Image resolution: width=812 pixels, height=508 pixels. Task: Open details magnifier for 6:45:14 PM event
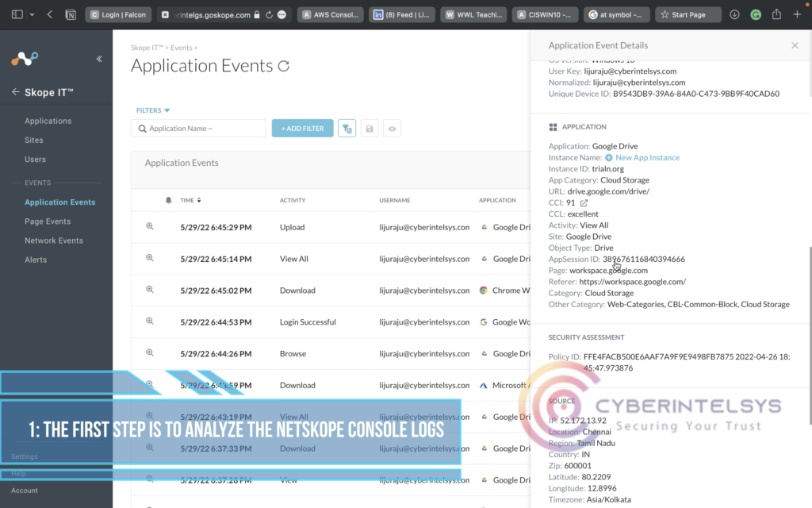tap(150, 258)
